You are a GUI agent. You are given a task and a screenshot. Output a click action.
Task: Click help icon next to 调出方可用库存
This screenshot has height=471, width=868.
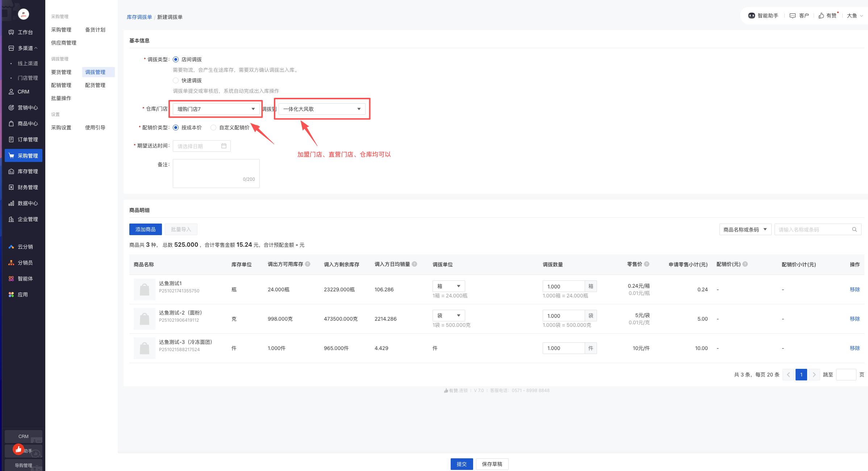pyautogui.click(x=308, y=264)
